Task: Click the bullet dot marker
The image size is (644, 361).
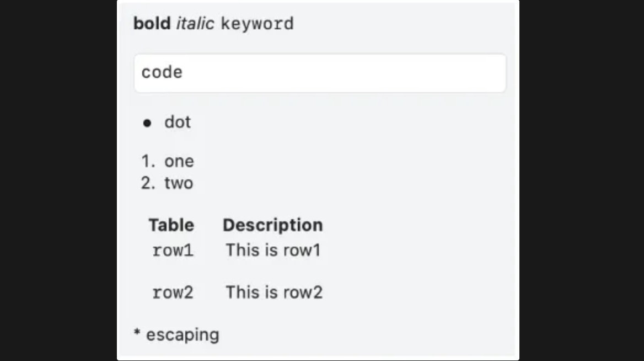Action: (147, 124)
